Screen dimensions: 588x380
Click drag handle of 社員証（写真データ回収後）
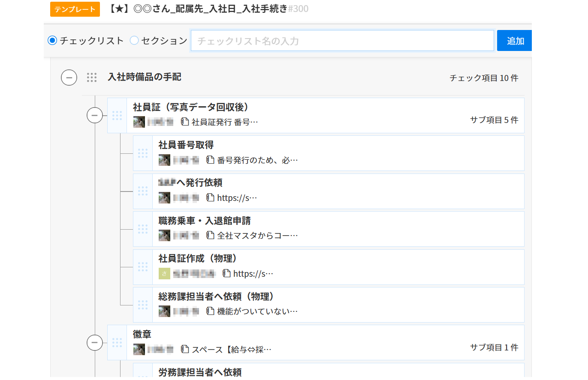tap(117, 115)
